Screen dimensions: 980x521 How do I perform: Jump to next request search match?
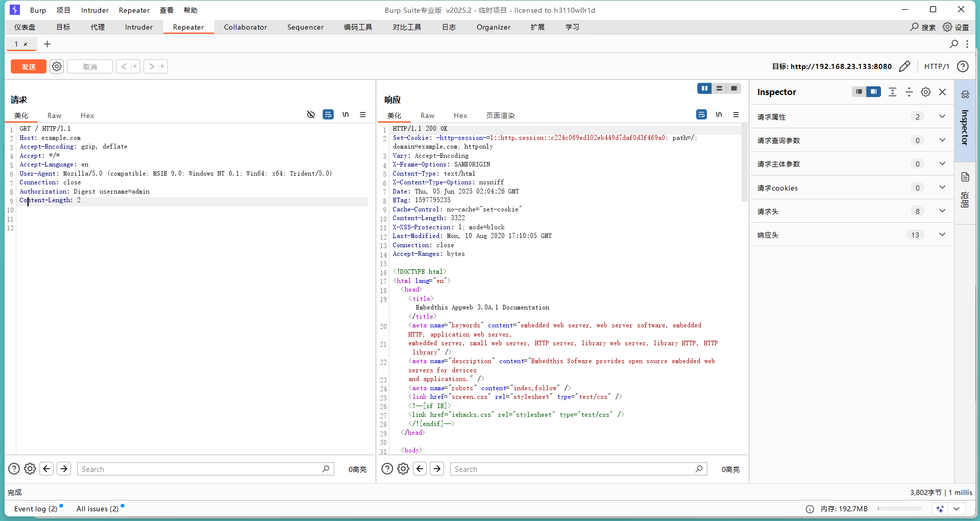click(x=64, y=468)
